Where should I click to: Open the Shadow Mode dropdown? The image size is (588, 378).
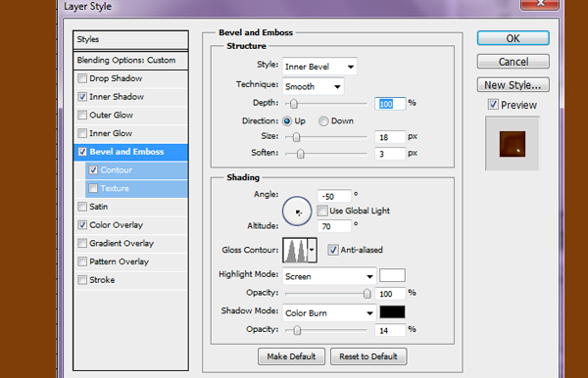coord(329,312)
